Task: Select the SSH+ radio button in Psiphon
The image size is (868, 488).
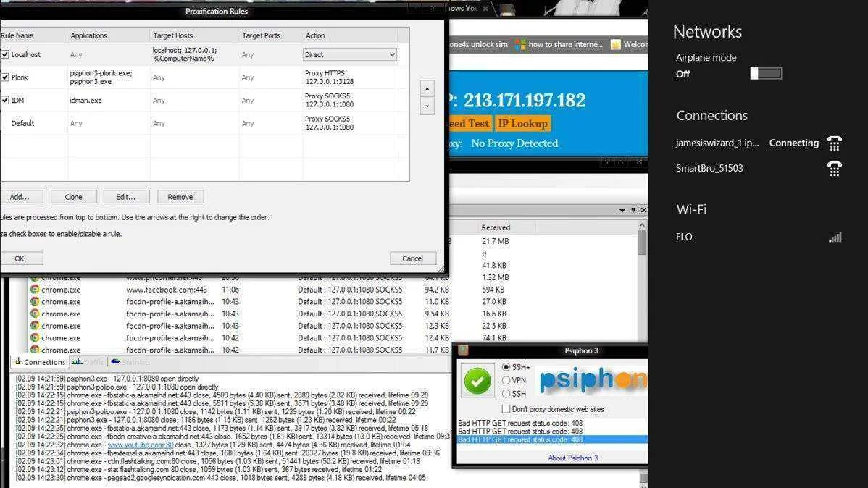Action: coord(506,367)
